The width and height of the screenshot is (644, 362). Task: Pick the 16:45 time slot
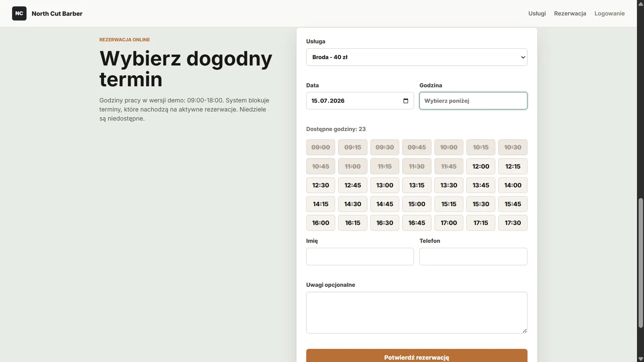click(x=417, y=223)
